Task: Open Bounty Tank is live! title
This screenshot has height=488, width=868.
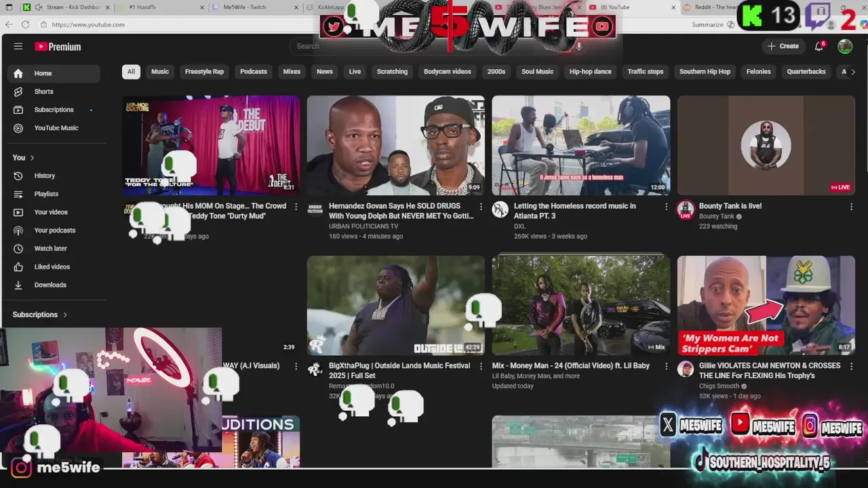Action: point(730,206)
